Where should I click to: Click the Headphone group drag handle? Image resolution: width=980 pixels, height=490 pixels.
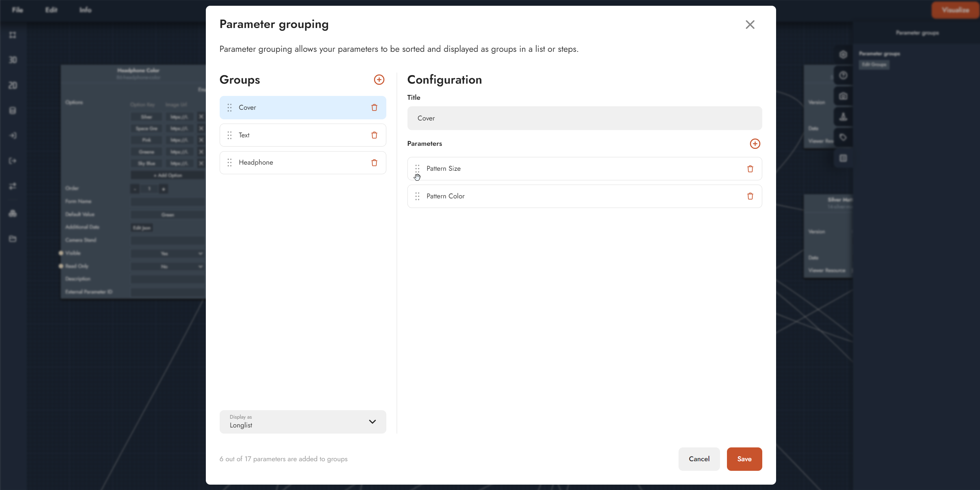pos(230,163)
